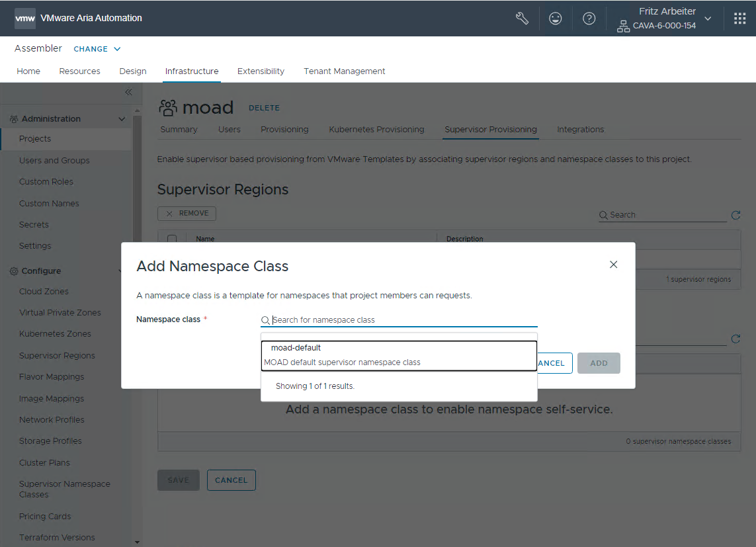
Task: Open Secrets in the sidebar
Action: (x=34, y=225)
